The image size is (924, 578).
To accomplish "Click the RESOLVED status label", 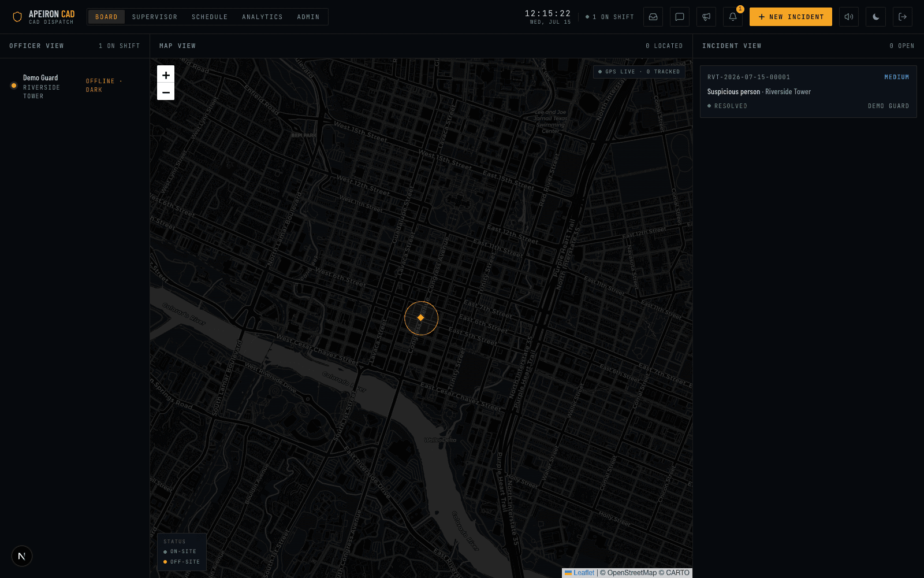I will click(x=727, y=106).
